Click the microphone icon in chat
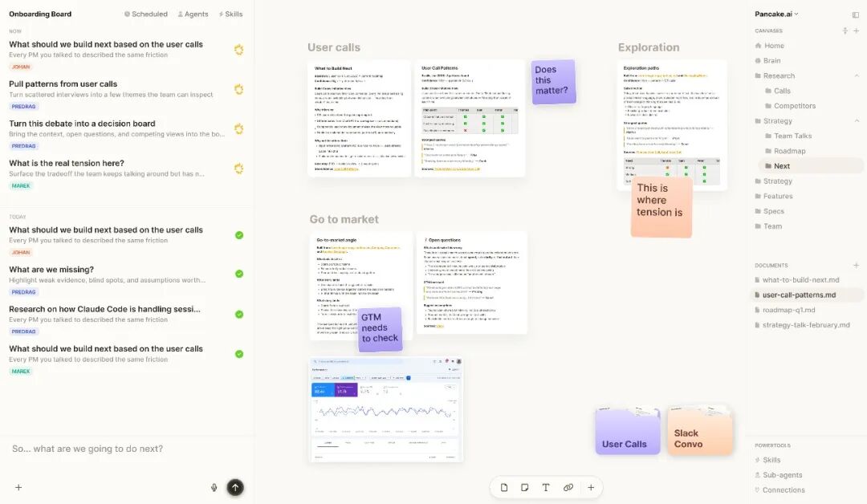867x504 pixels. click(x=214, y=487)
